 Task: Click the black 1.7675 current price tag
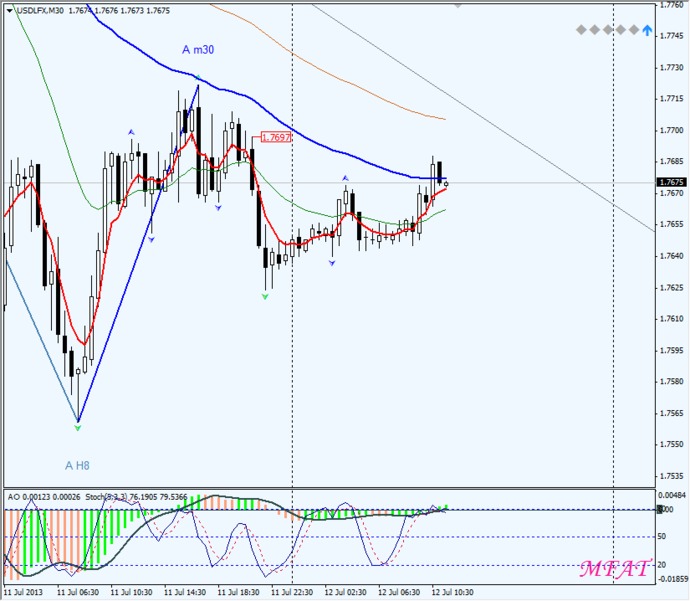(672, 182)
